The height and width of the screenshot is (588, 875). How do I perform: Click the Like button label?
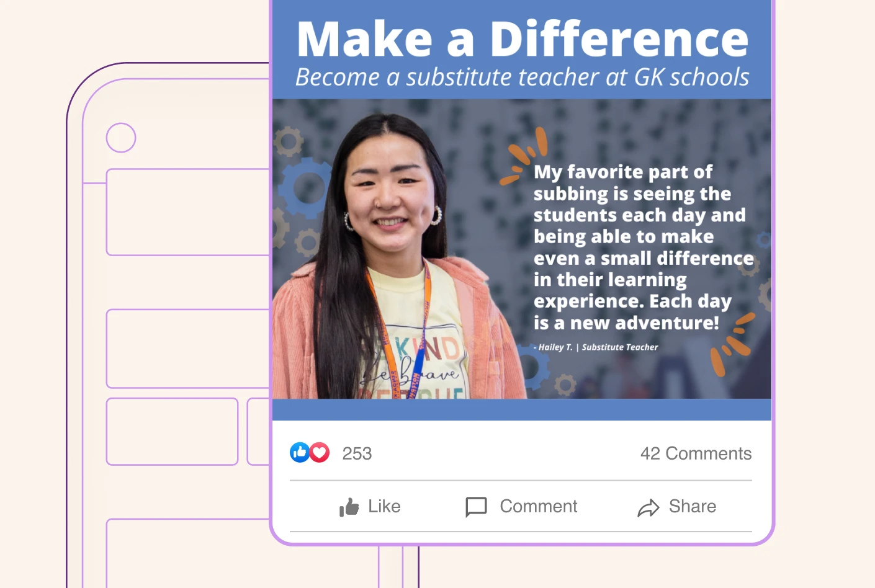(384, 506)
